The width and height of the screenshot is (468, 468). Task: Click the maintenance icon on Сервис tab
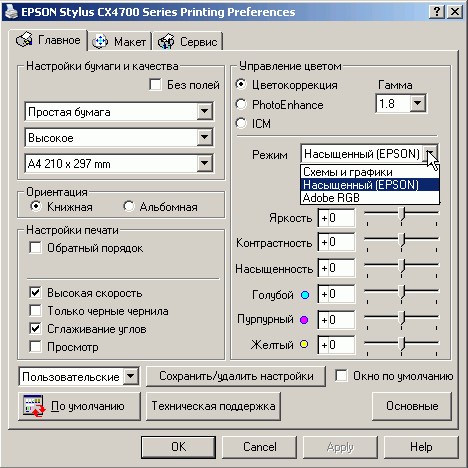coord(166,42)
